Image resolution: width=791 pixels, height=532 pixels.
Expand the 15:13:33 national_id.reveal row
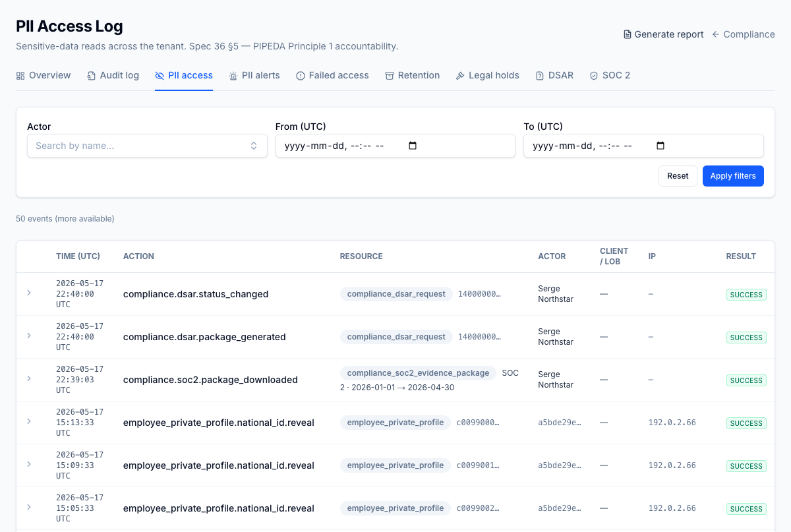(29, 421)
